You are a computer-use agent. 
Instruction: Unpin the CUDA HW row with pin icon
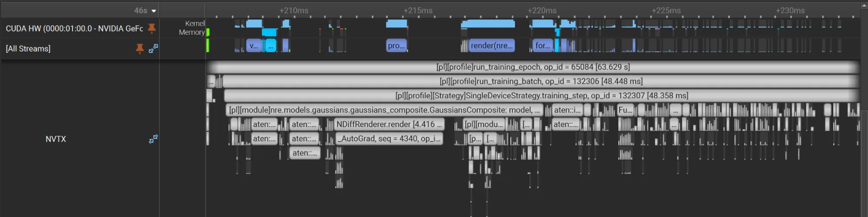152,28
